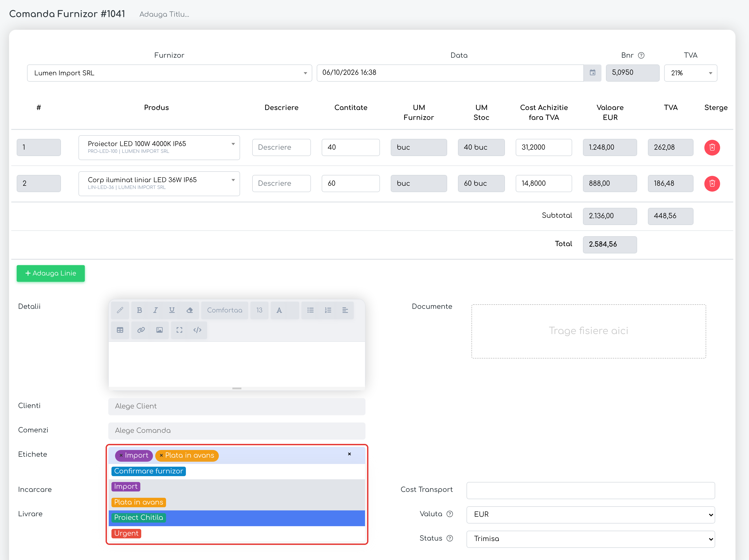The height and width of the screenshot is (560, 749).
Task: Choose the Import option in tag list
Action: click(x=237, y=487)
